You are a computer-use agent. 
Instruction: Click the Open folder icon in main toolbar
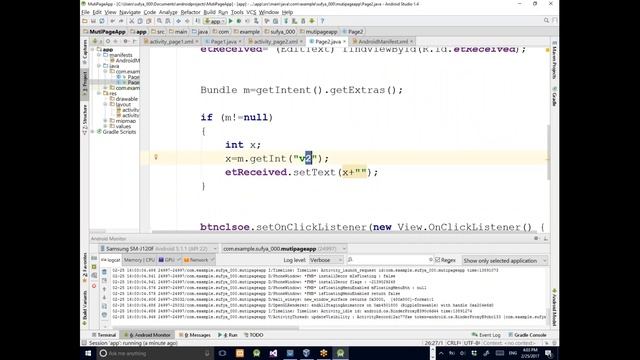tap(85, 21)
